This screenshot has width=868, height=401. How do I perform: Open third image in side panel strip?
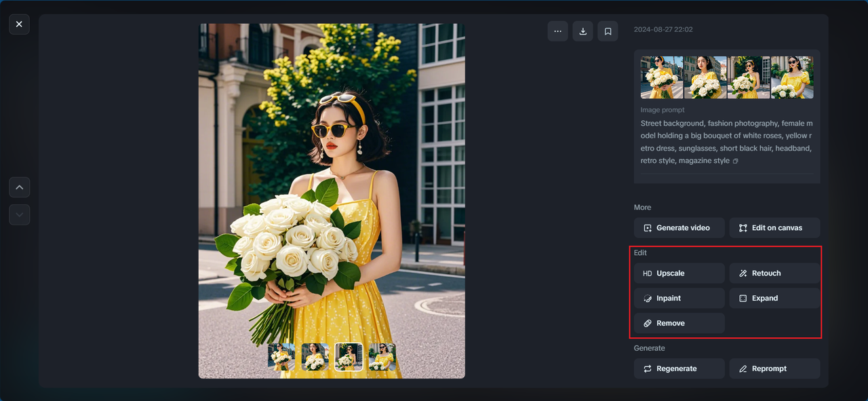749,77
